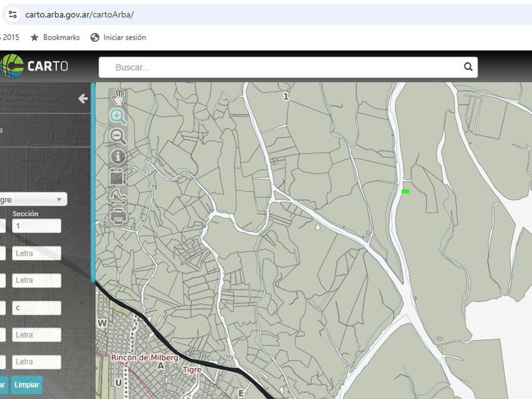Click the Sección input field
Screen dimensions: 532x399
click(x=37, y=226)
